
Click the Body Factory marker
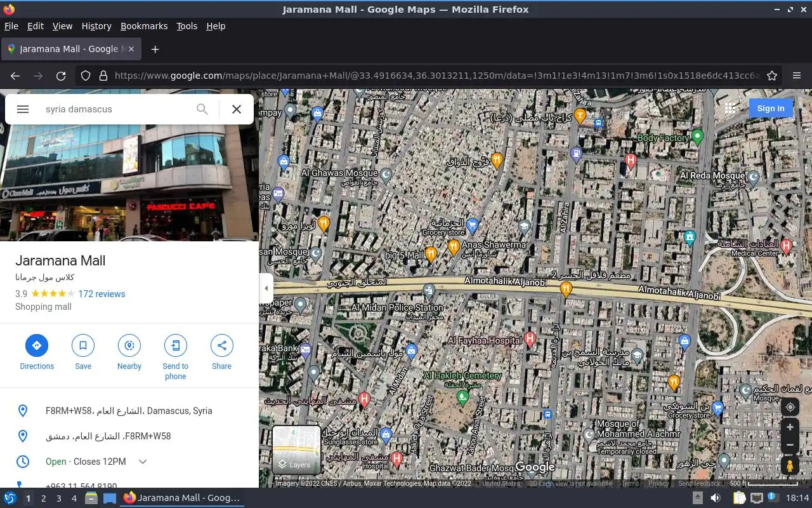coord(697,136)
